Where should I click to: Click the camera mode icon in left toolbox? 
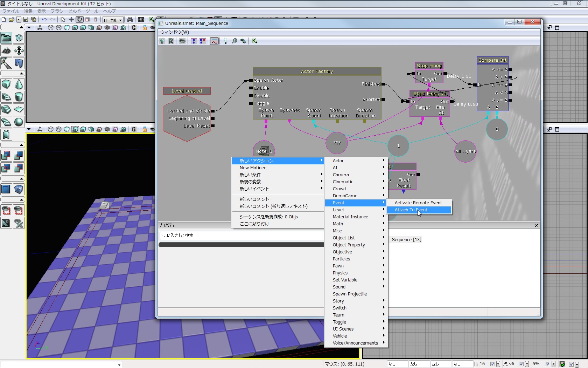[x=6, y=38]
